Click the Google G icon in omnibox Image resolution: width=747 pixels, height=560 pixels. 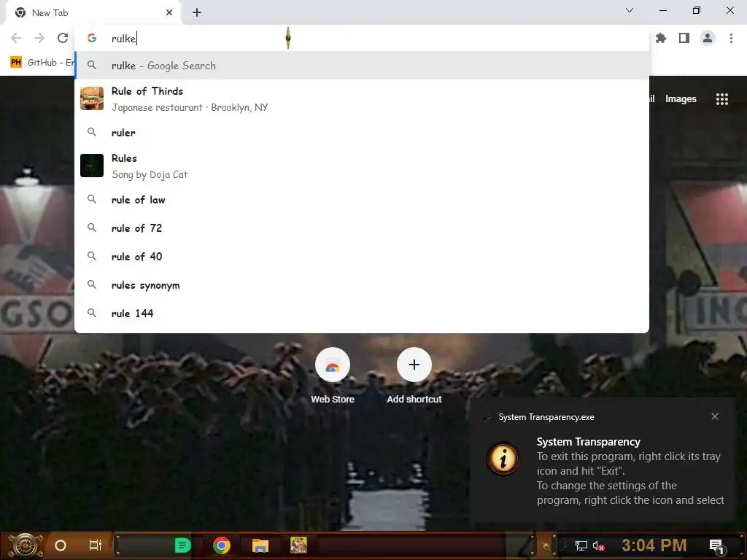click(x=92, y=38)
